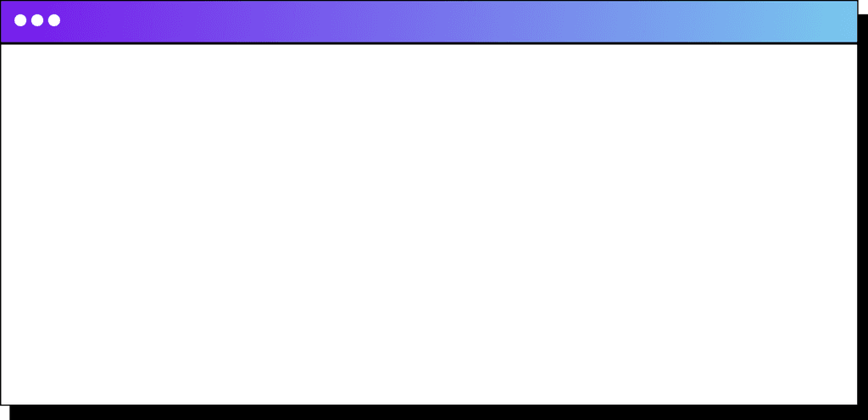
Task: Click inside the blank white content area
Action: pos(429,224)
